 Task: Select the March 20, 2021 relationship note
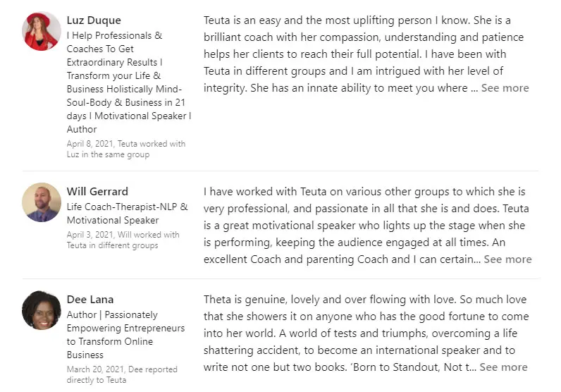(x=122, y=374)
